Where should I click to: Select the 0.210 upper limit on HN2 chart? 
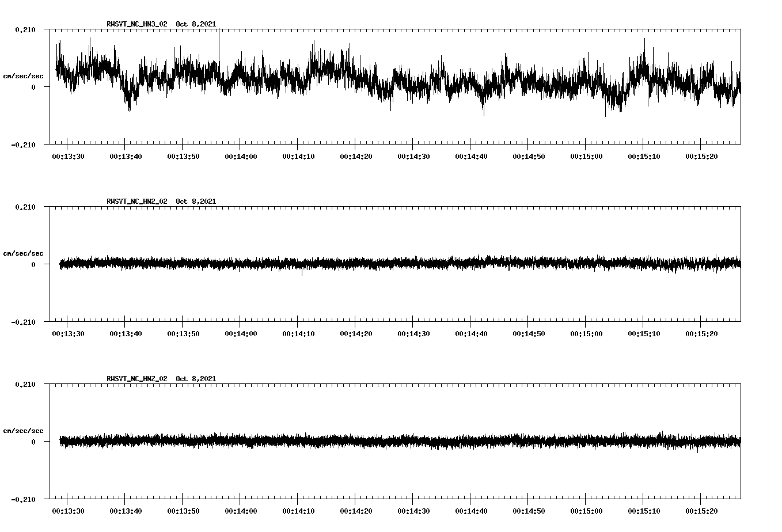pos(25,207)
